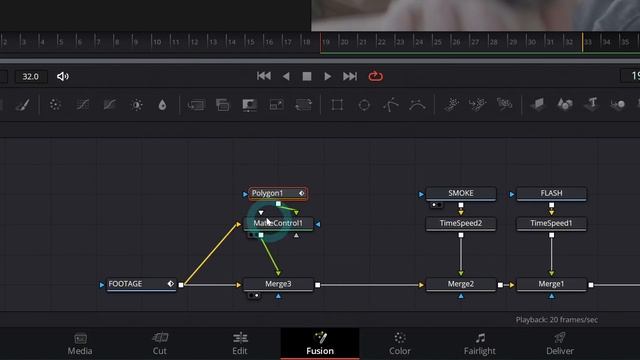This screenshot has width=640, height=360.
Task: Add a pMerge particle node from the toolbar
Action: (x=478, y=105)
